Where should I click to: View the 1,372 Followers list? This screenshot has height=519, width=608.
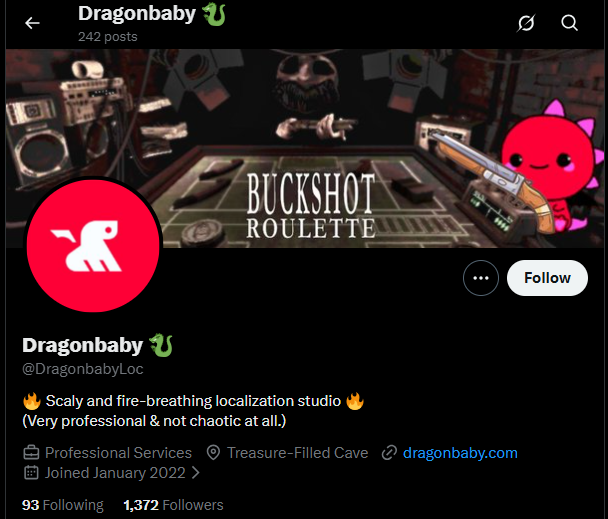[x=173, y=505]
